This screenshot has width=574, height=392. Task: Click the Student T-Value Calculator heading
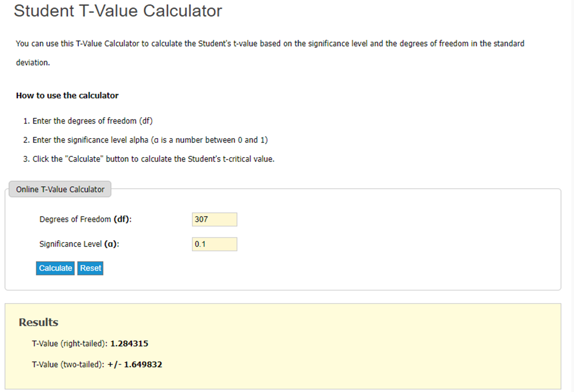(x=118, y=11)
